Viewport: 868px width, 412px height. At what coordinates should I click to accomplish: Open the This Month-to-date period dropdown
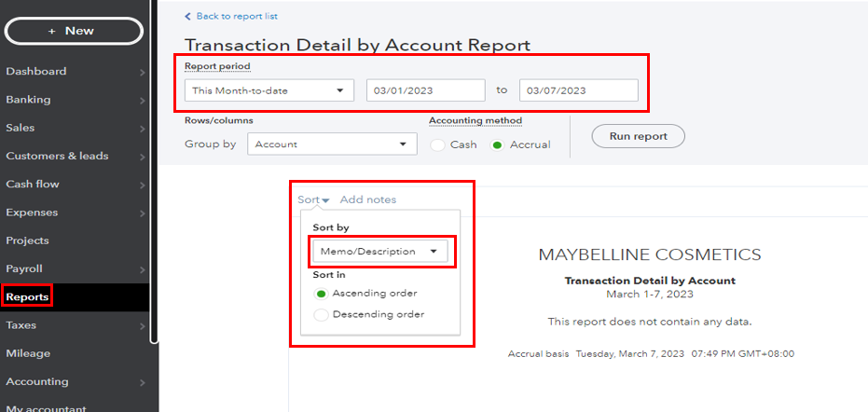click(269, 90)
